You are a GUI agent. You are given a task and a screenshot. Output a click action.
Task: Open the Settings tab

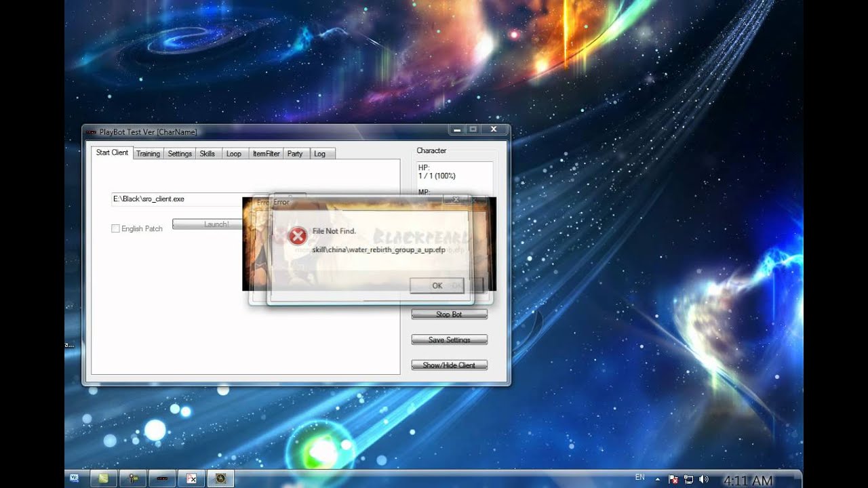180,154
